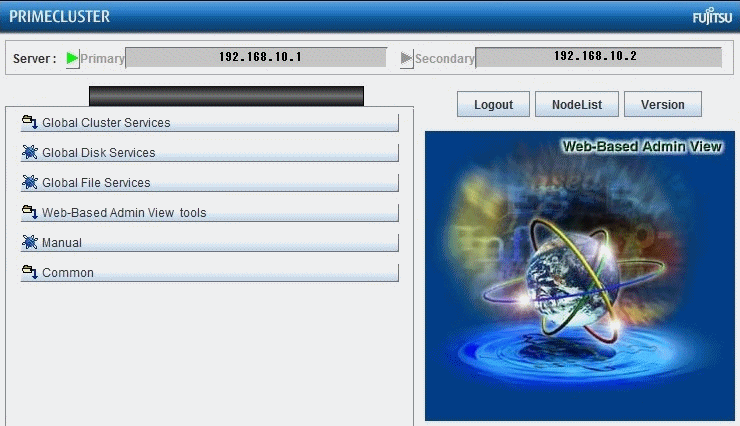Click the Server: label
This screenshot has width=740, height=426.
pos(34,58)
